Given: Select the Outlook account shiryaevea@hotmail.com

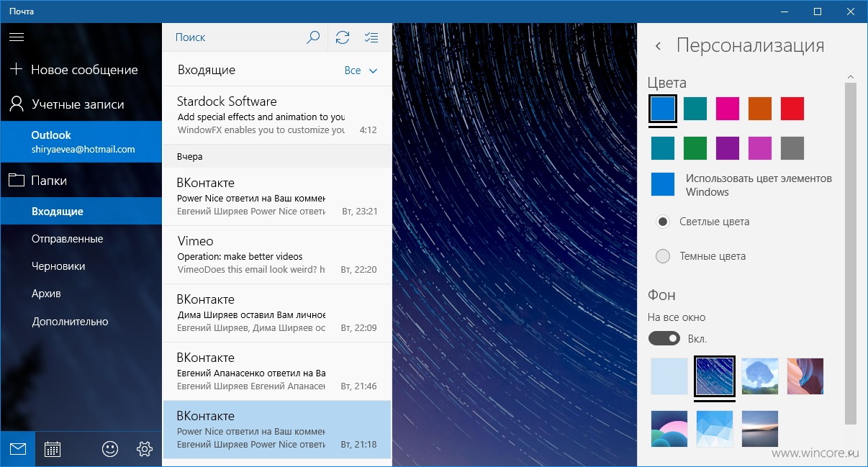Looking at the screenshot, I should coord(81,142).
